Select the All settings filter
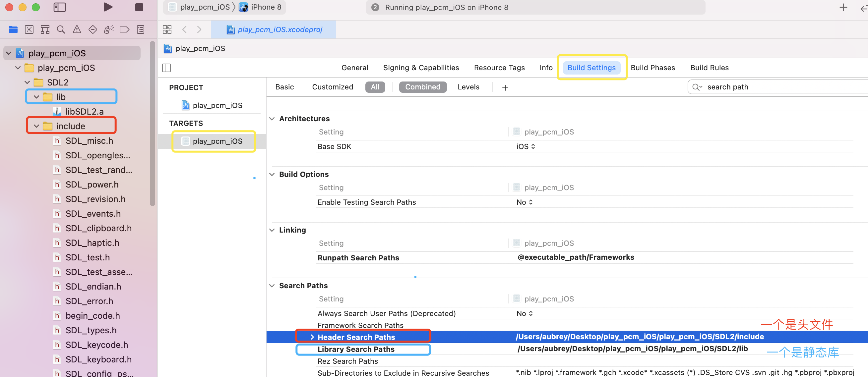Viewport: 868px width, 377px height. click(x=375, y=87)
